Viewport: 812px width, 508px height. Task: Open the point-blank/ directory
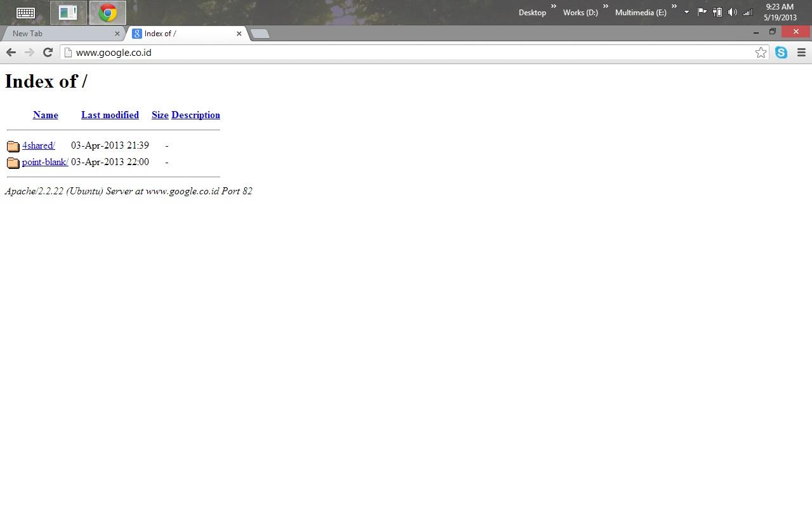(45, 162)
